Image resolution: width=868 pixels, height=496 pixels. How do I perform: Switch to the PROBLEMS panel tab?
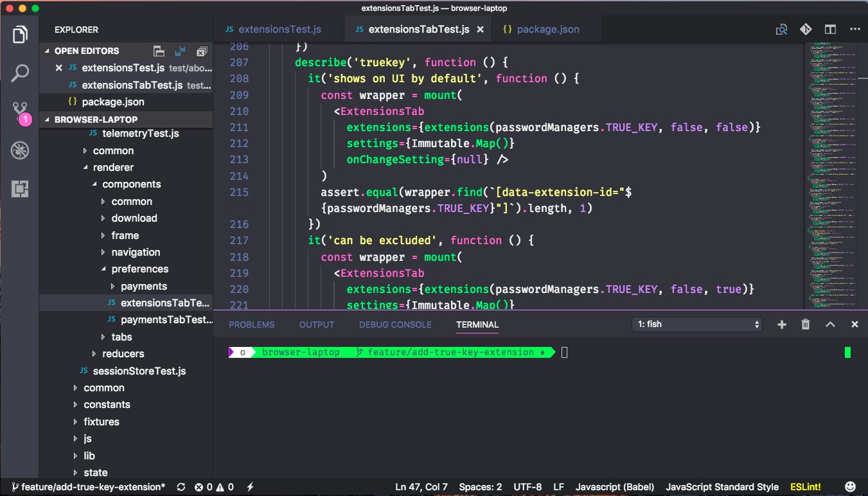[251, 324]
